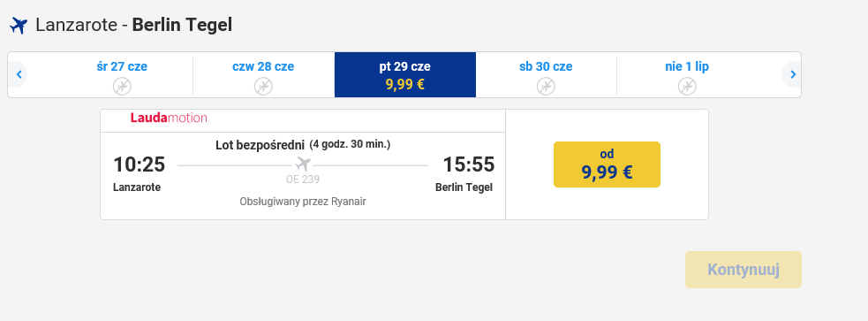Click the 10:25 departure time
Image resolution: width=868 pixels, height=321 pixels.
140,164
